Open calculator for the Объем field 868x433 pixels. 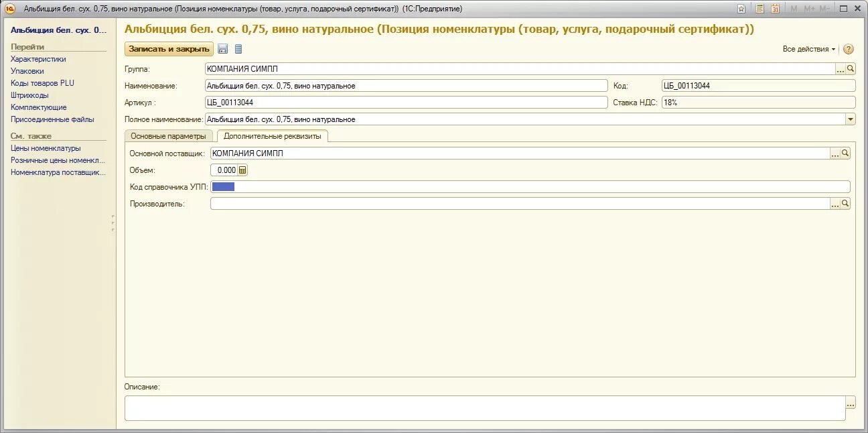coord(242,170)
